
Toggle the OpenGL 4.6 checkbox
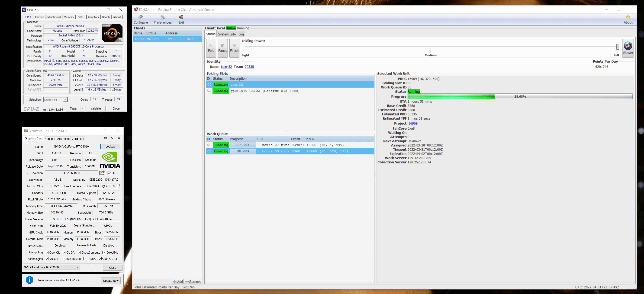99,259
